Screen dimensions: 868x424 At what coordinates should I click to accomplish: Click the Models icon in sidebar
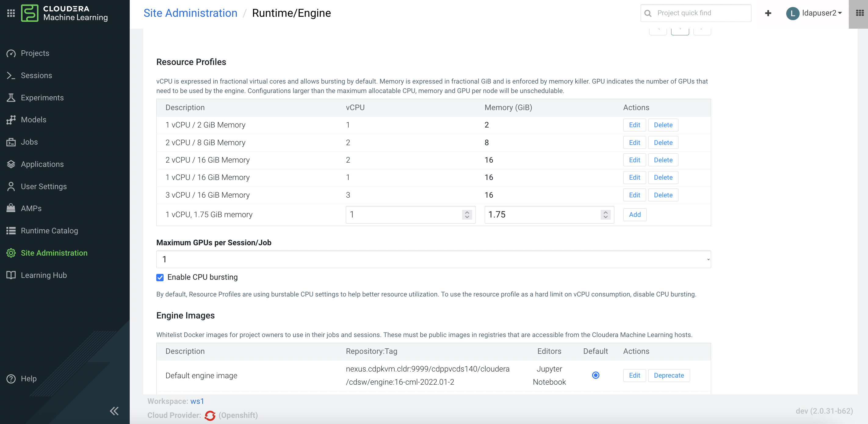(11, 120)
